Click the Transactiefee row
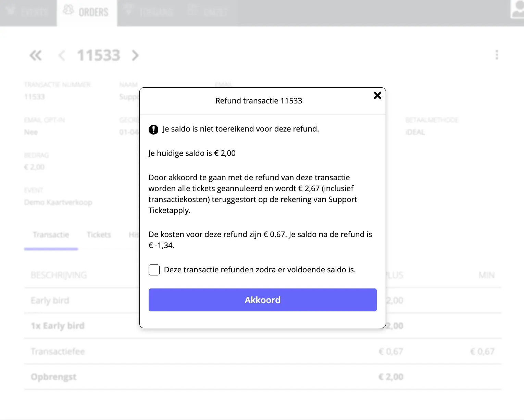Screen dimensions: 524x420 [58, 351]
